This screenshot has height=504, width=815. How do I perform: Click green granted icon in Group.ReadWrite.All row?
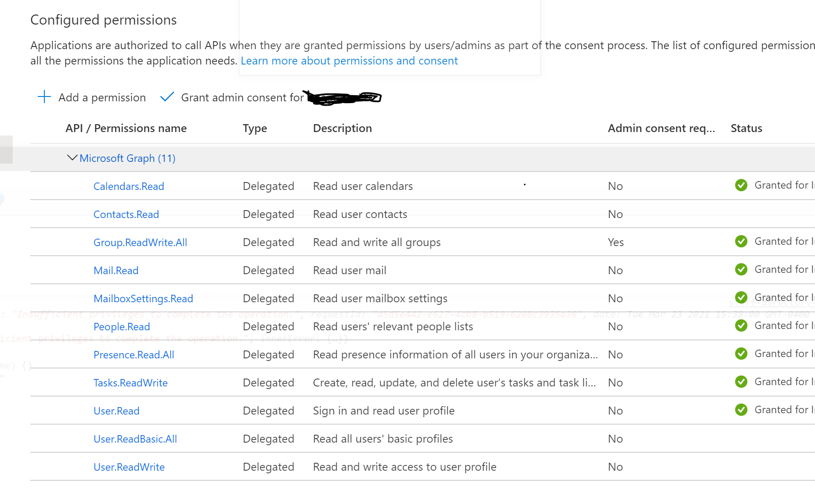[x=741, y=242]
